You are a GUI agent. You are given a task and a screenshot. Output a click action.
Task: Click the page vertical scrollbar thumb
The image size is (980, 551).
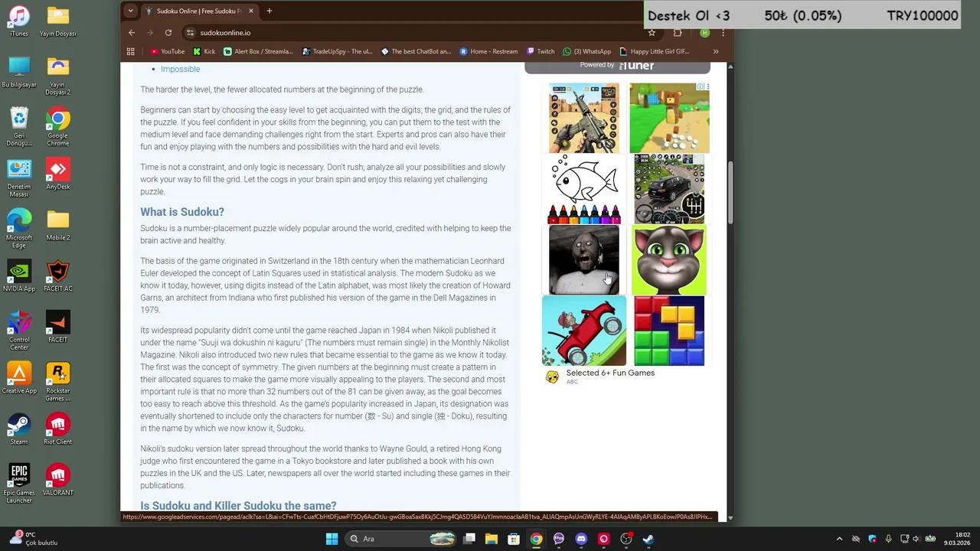(x=730, y=193)
